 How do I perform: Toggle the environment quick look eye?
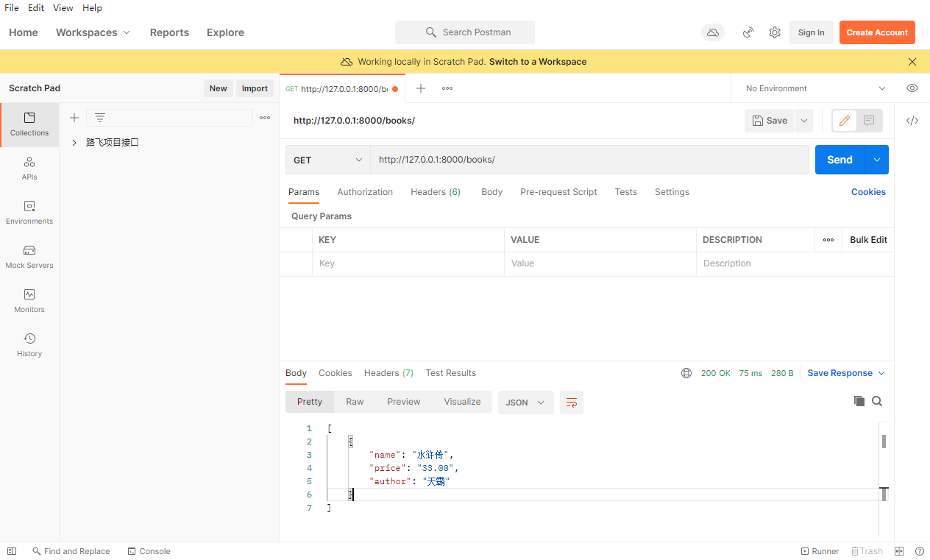click(912, 88)
